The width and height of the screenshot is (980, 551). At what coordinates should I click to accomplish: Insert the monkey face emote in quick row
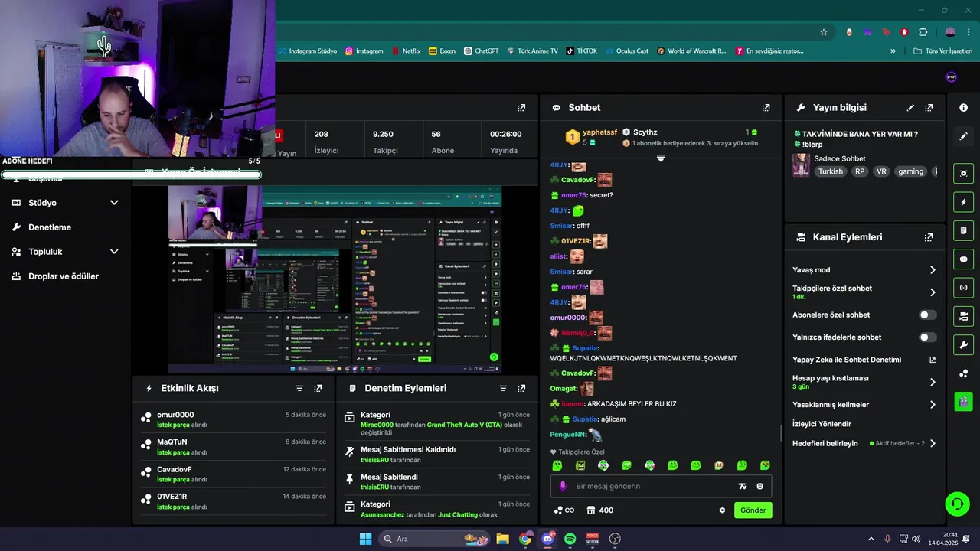tap(718, 465)
